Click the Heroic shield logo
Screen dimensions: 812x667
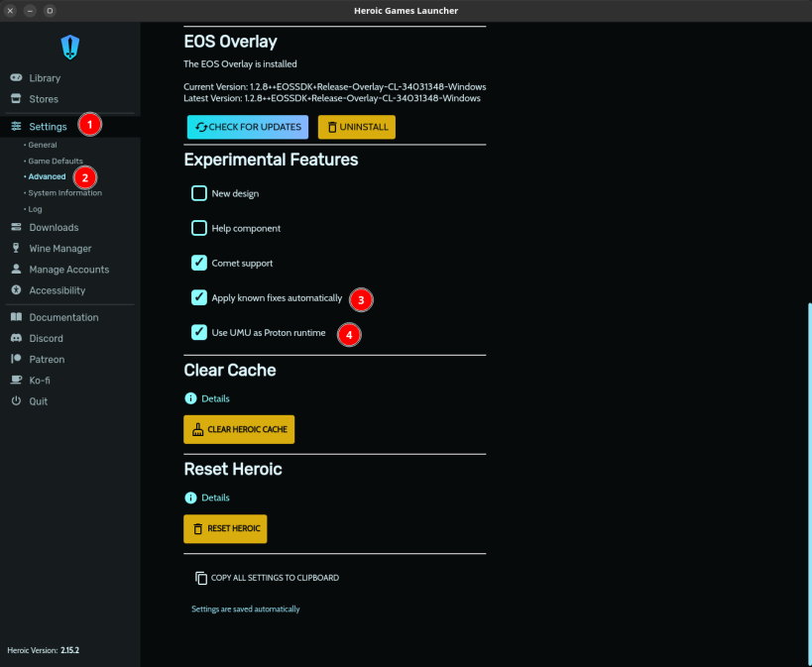70,48
